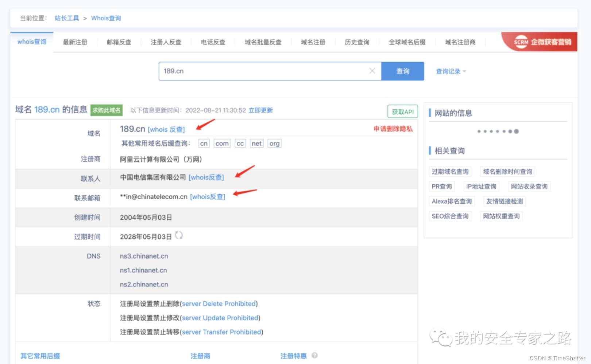Expand the 查询记录 dropdown
Screen dimensions: 591x364
click(x=451, y=71)
